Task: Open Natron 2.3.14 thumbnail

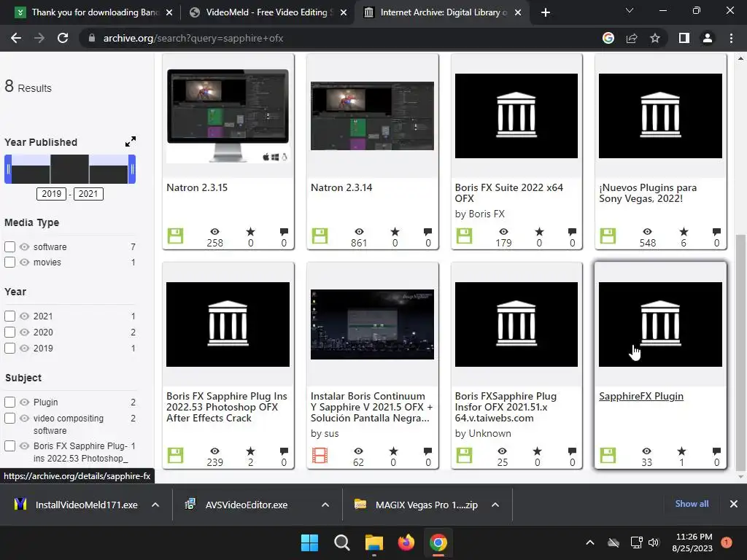Action: [372, 116]
